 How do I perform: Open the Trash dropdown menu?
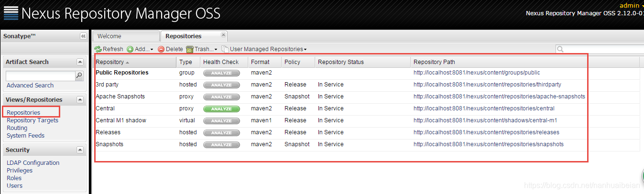click(x=201, y=49)
